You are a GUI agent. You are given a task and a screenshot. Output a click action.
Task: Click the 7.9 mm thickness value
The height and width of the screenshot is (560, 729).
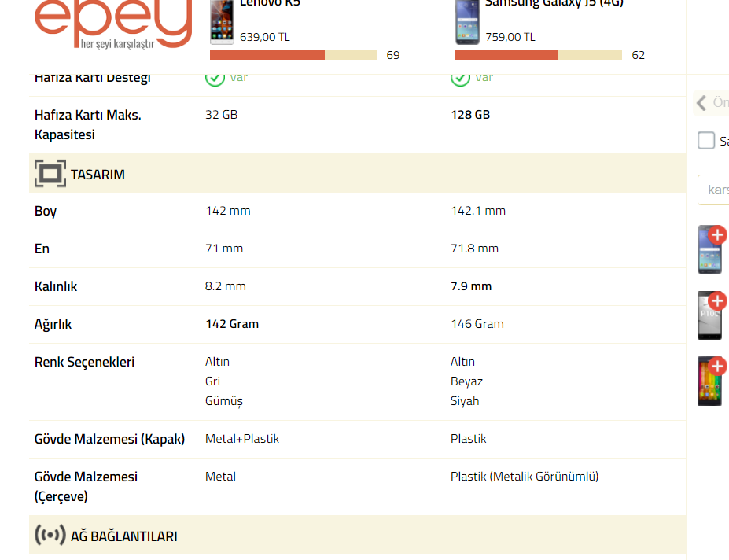[x=471, y=286]
